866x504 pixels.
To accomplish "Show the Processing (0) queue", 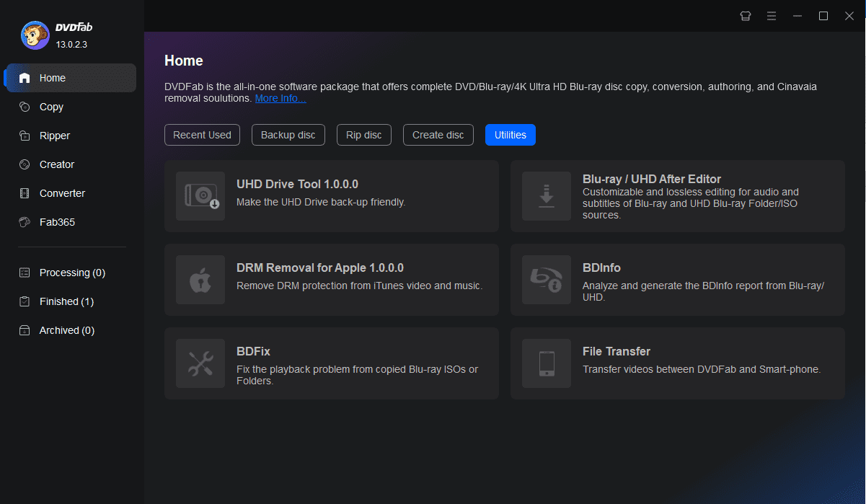I will click(x=72, y=272).
